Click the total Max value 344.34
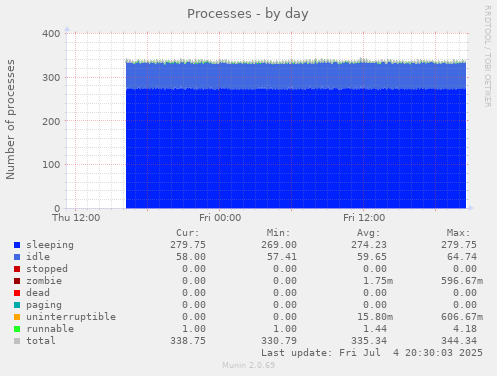The height and width of the screenshot is (376, 497). (x=459, y=341)
